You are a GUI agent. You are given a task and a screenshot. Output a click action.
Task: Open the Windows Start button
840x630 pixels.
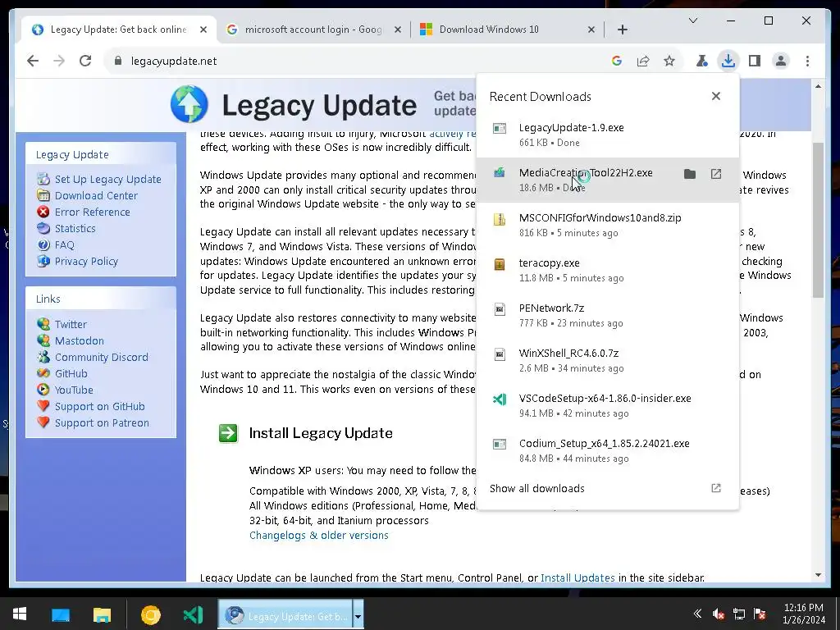[20, 614]
